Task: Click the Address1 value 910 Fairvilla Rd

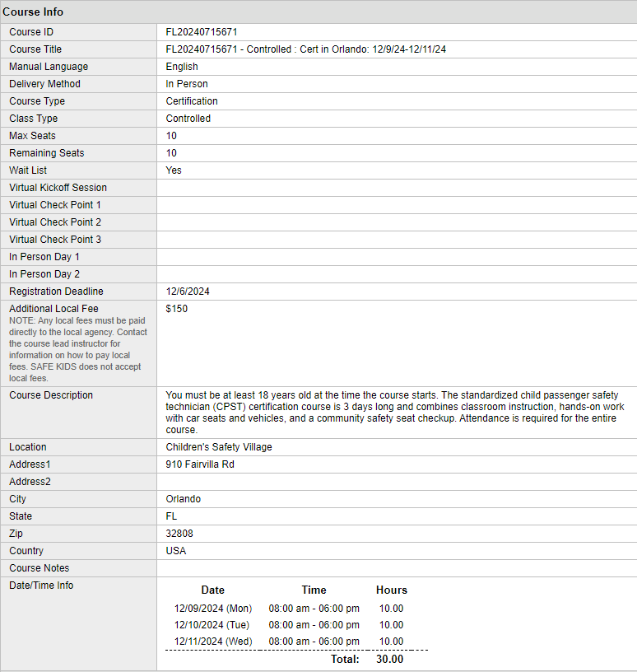Action: tap(200, 464)
